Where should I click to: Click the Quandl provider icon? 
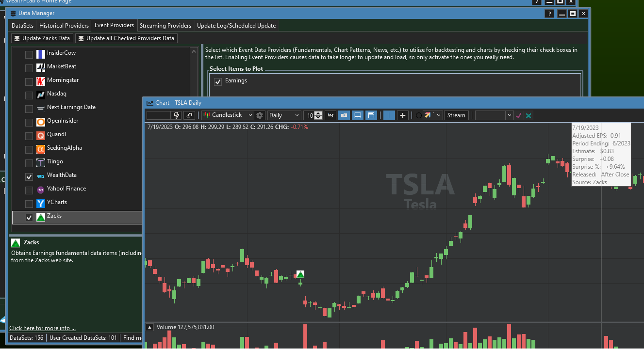point(41,135)
